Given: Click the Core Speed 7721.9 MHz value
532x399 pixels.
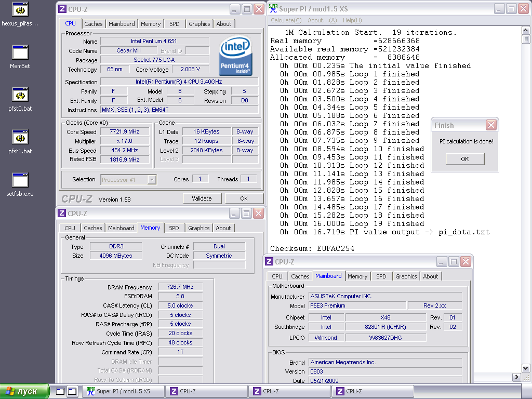Looking at the screenshot, I should click(x=125, y=131).
